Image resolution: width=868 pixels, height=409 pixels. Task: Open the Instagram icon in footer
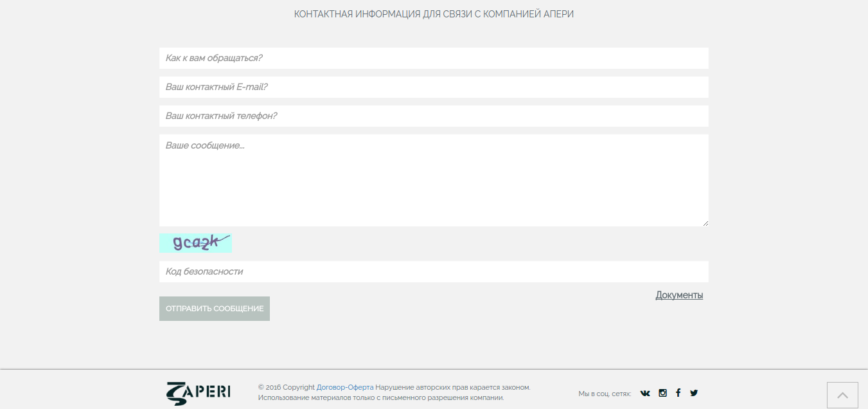662,393
